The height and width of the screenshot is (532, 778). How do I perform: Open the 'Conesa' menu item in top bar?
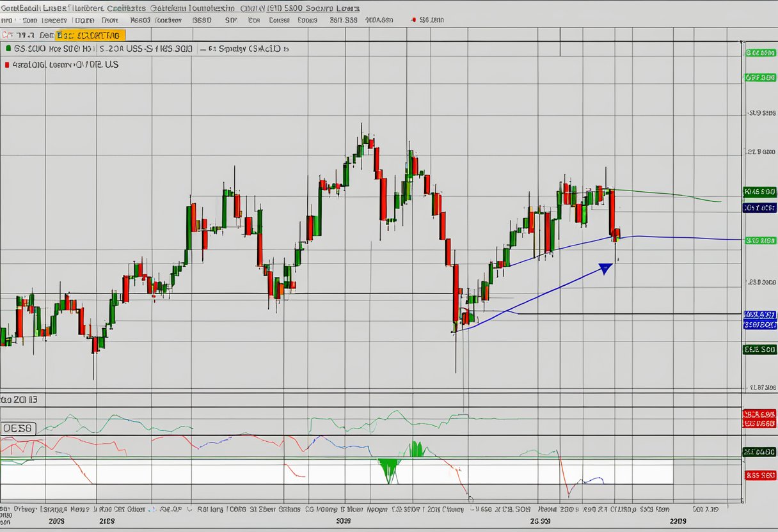(279, 20)
